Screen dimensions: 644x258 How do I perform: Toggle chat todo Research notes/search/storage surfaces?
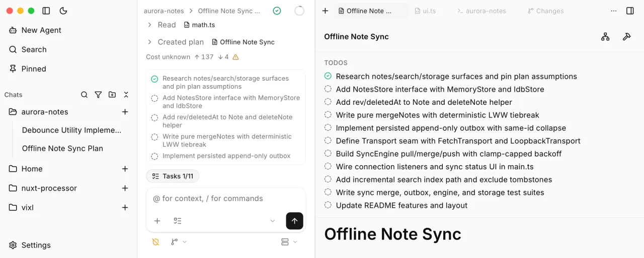coord(154,79)
